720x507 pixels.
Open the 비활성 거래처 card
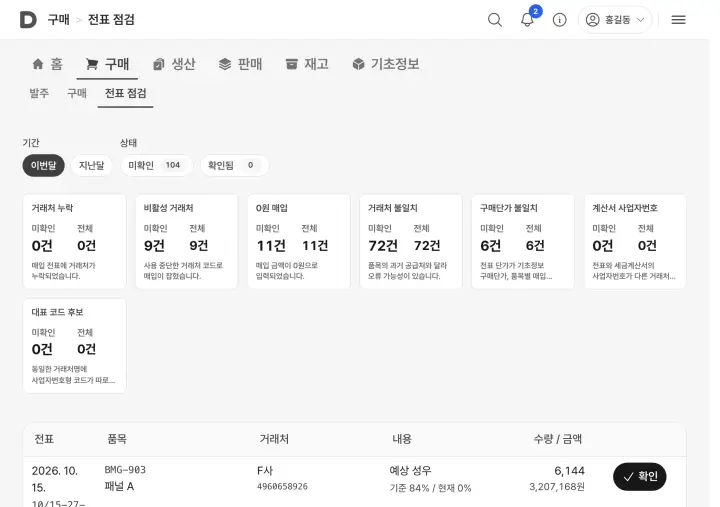[x=186, y=242]
